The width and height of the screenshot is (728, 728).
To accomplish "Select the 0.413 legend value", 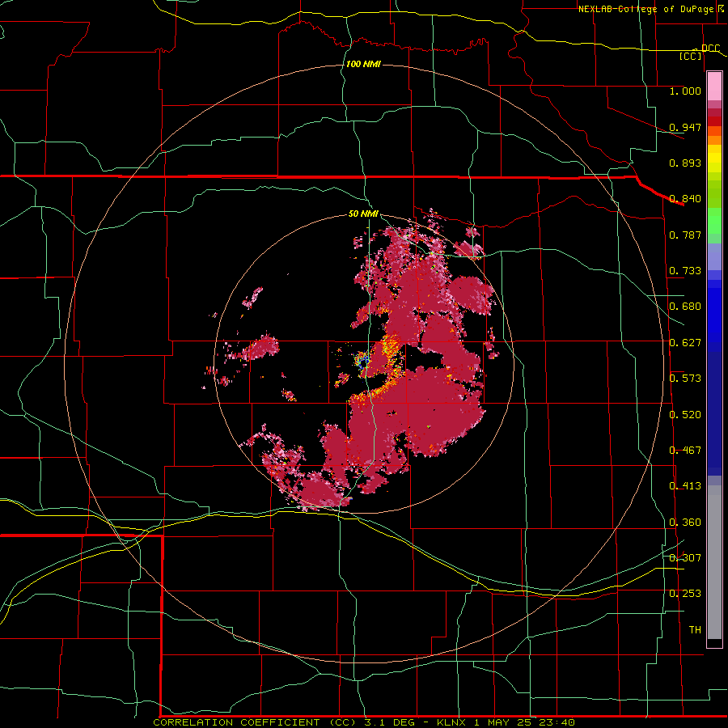I will 685,486.
